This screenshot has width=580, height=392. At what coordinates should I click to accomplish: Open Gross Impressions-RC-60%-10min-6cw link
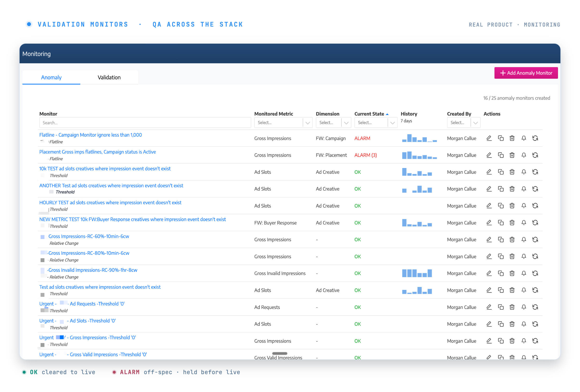[x=89, y=237]
